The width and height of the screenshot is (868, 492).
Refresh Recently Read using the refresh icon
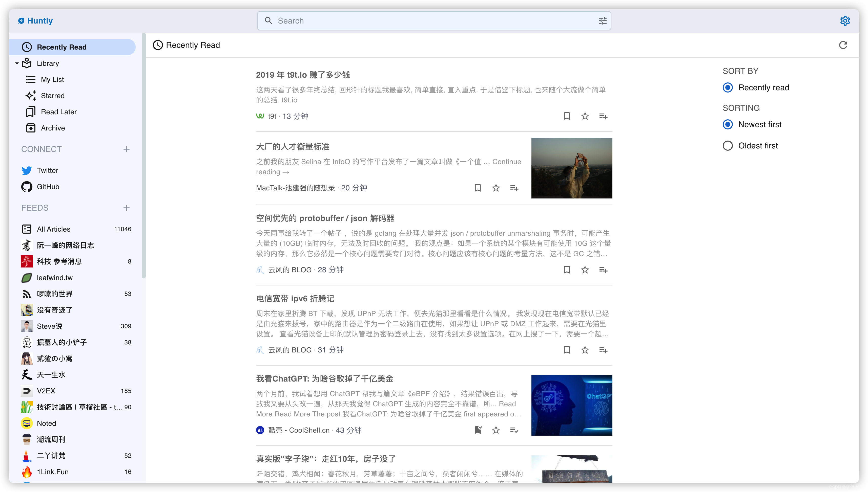[x=843, y=45]
